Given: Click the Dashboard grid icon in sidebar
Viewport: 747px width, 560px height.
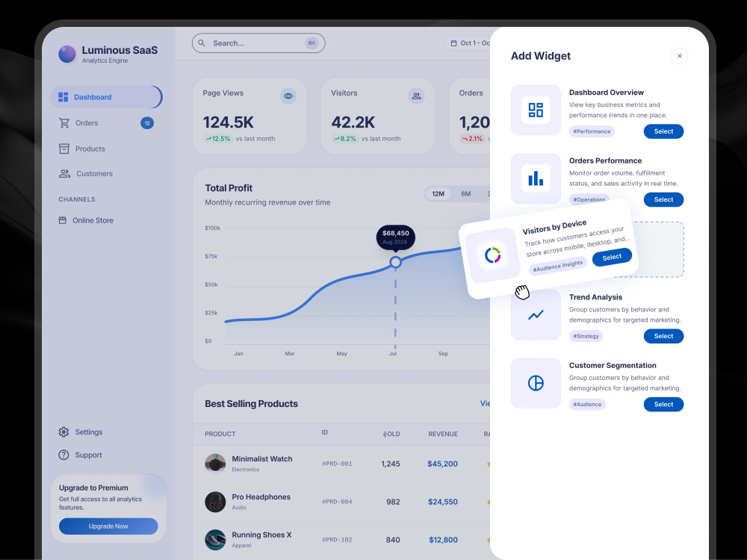Looking at the screenshot, I should coord(63,97).
